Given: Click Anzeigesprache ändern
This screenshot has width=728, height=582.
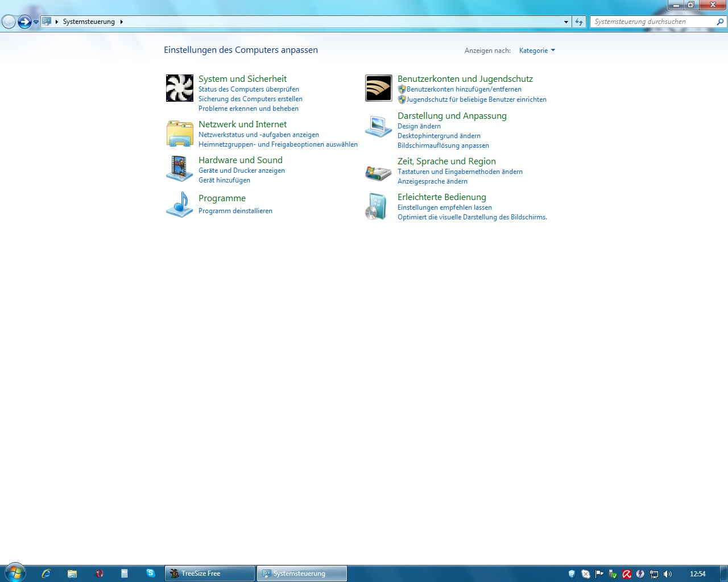Looking at the screenshot, I should click(x=432, y=181).
